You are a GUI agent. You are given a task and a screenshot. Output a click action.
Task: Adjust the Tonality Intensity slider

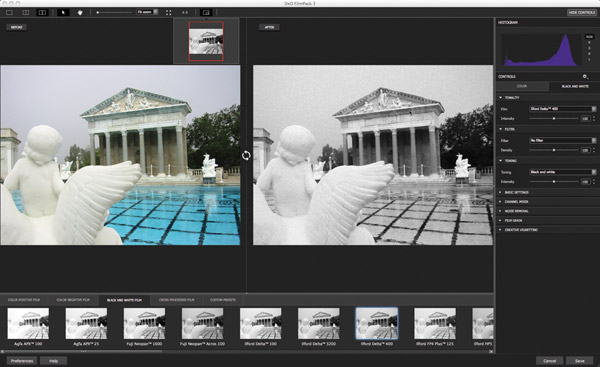[554, 119]
